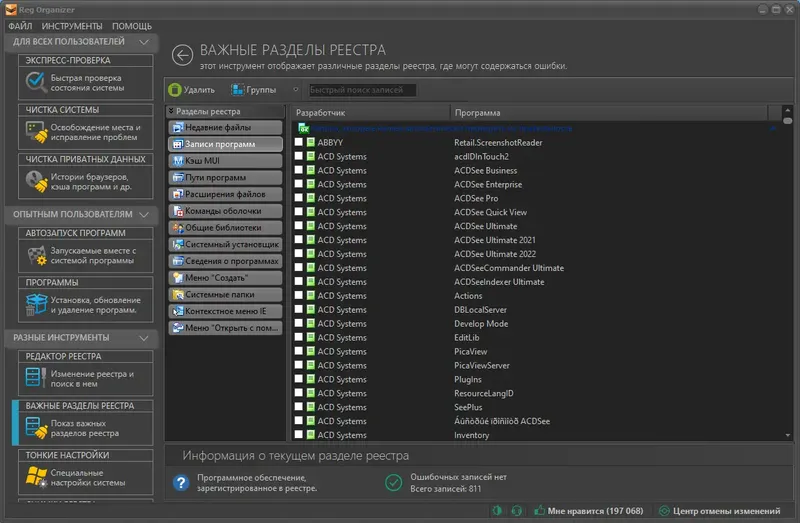800x523 pixels.
Task: Select the Сведения о программах section
Action: click(225, 261)
